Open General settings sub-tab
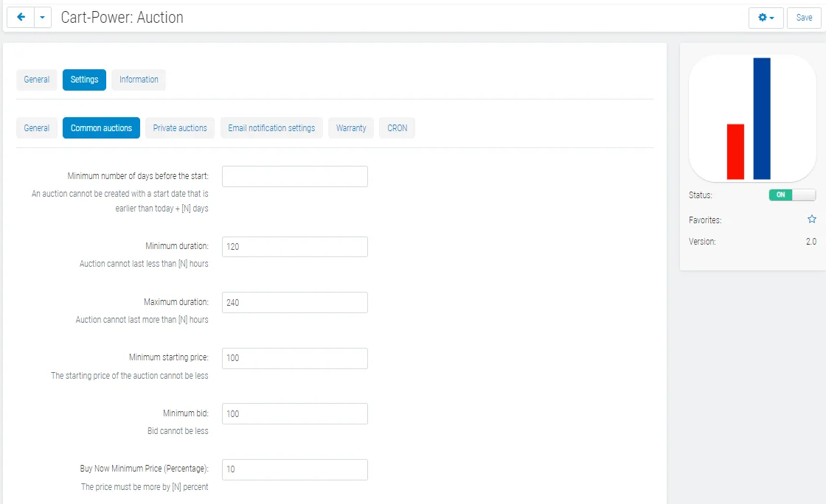The width and height of the screenshot is (826, 504). [36, 127]
